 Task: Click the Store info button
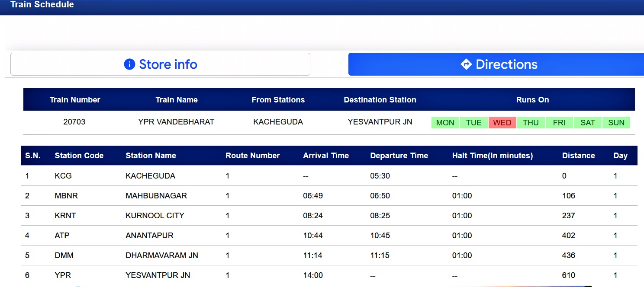click(160, 64)
